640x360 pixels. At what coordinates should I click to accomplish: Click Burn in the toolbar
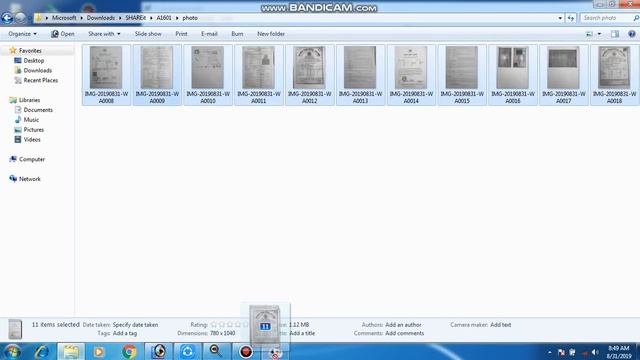(237, 34)
